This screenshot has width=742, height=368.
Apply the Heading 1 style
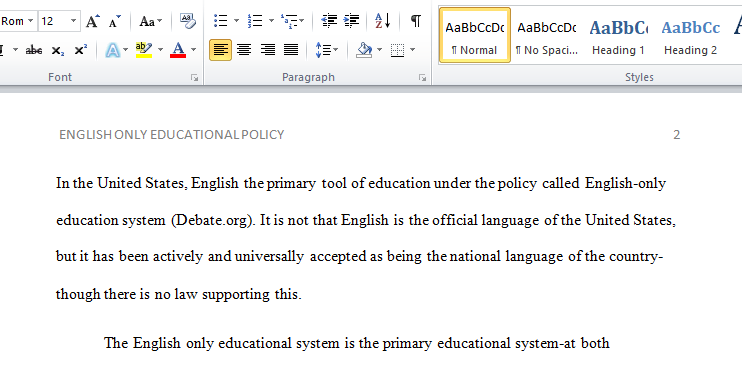pyautogui.click(x=618, y=35)
